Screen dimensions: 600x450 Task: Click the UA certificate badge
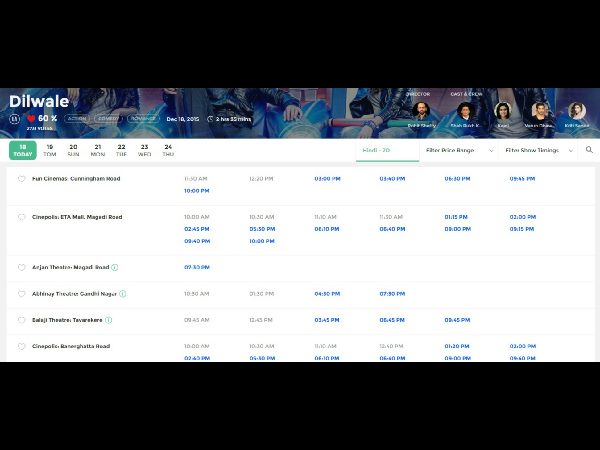pyautogui.click(x=15, y=119)
